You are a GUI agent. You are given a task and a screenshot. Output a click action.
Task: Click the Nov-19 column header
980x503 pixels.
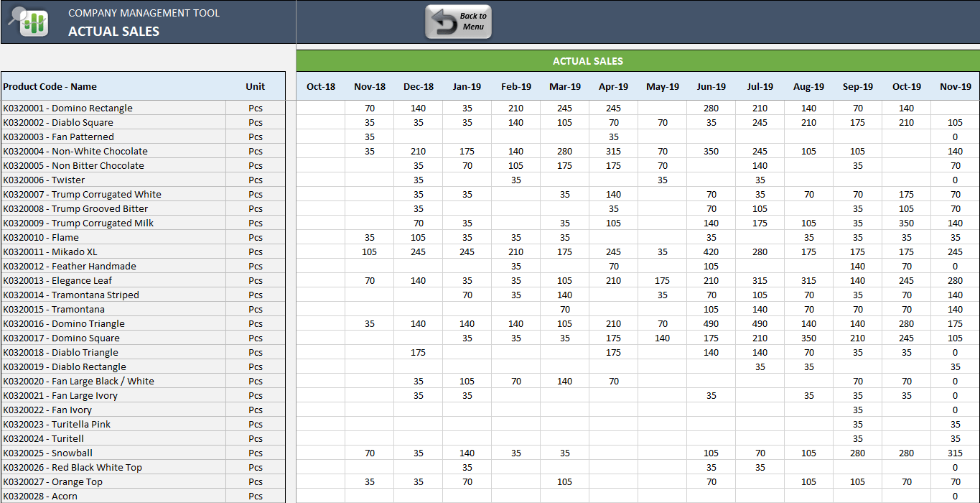pyautogui.click(x=956, y=86)
